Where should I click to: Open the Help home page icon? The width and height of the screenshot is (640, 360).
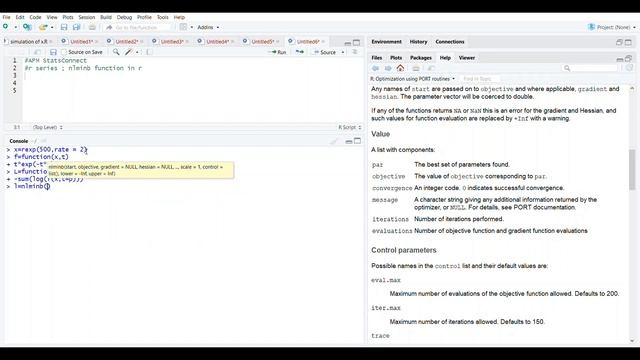tap(400, 68)
